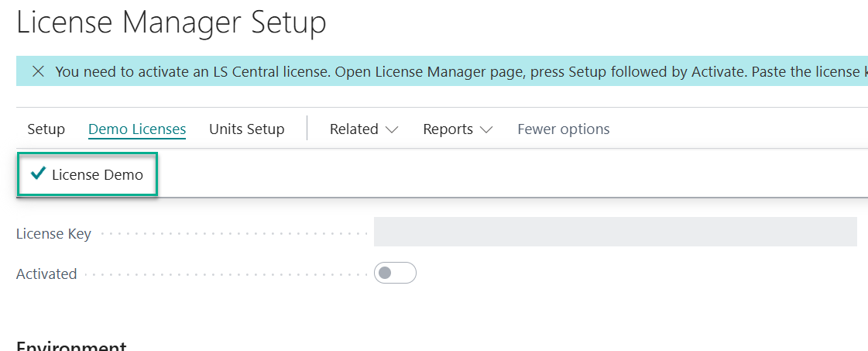Click the Fewer options link
This screenshot has height=351, width=868.
point(563,129)
